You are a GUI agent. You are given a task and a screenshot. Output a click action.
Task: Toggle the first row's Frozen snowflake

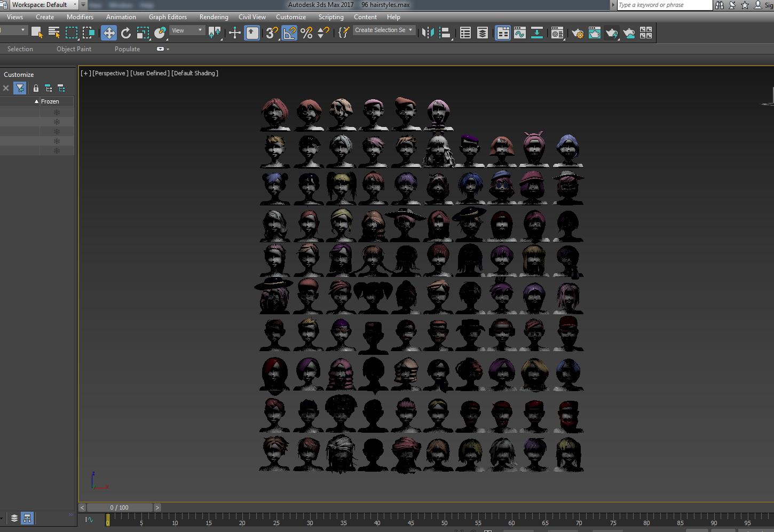click(x=57, y=113)
